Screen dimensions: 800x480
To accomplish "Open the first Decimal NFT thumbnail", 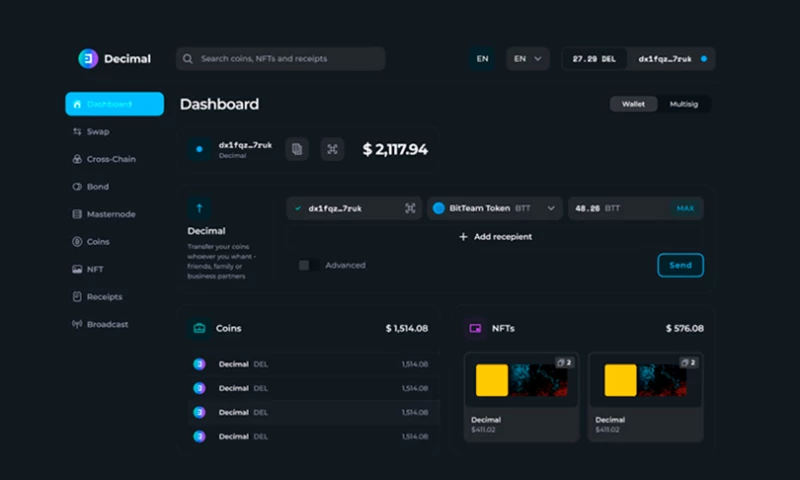I will tap(521, 380).
